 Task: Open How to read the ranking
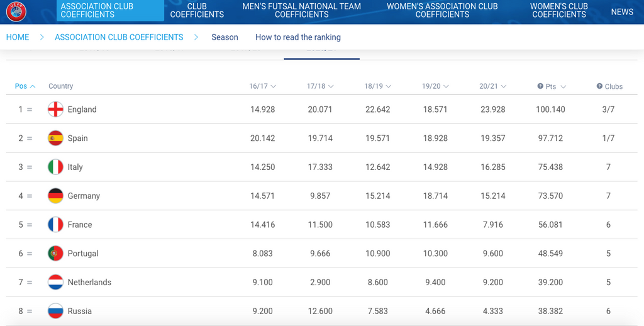pyautogui.click(x=297, y=37)
